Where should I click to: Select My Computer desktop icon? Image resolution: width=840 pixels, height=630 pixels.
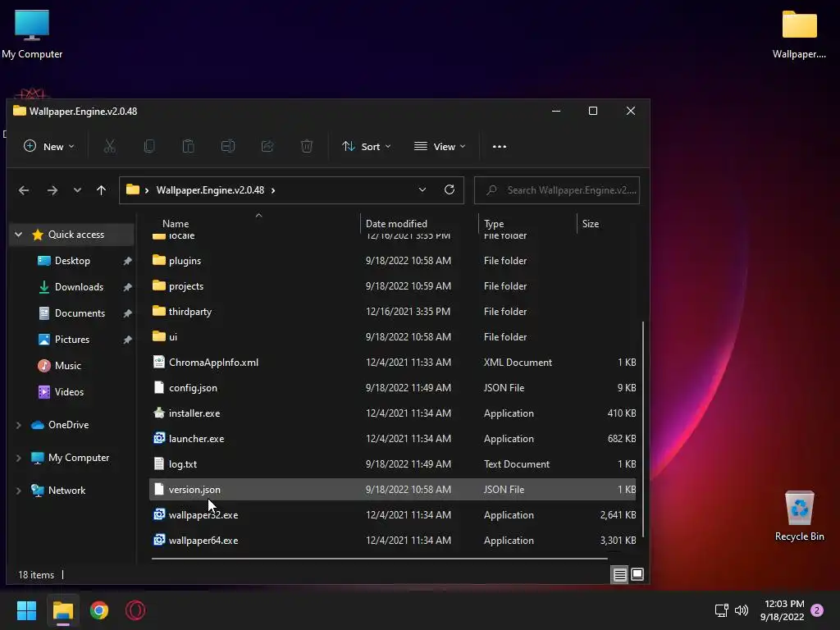click(x=32, y=34)
